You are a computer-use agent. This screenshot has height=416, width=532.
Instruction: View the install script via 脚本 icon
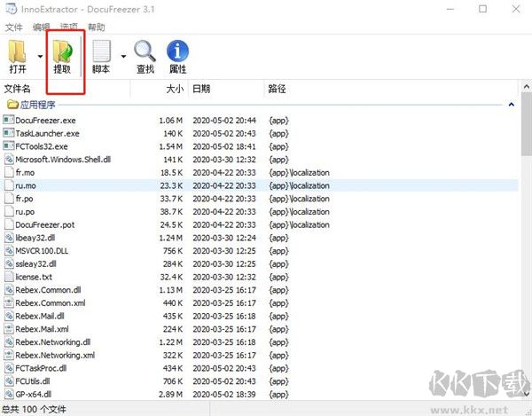tap(101, 57)
